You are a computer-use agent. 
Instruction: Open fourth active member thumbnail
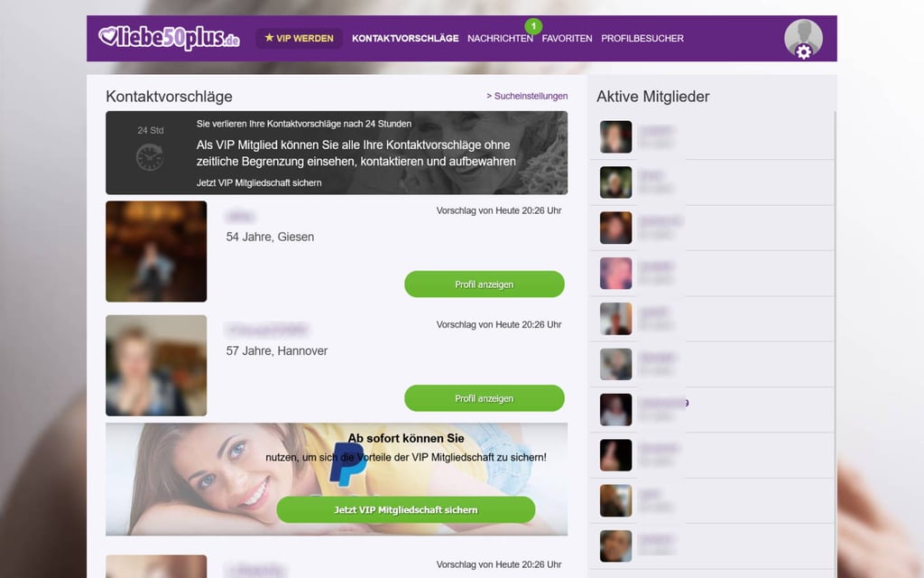[x=615, y=273]
